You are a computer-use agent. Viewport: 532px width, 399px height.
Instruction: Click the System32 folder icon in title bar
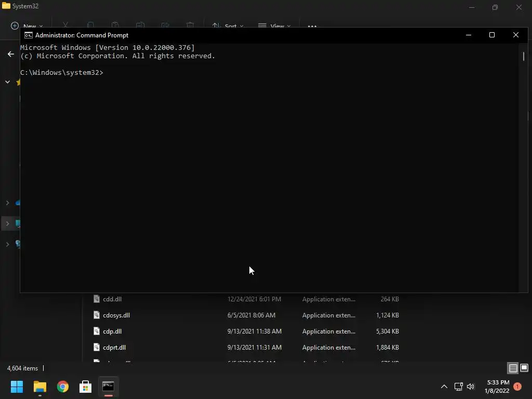[x=6, y=6]
